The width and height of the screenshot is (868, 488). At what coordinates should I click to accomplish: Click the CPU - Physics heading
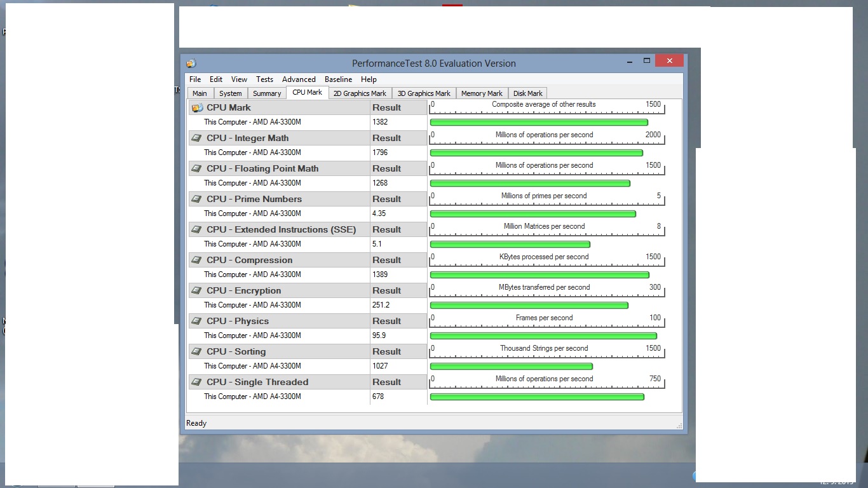pos(238,321)
